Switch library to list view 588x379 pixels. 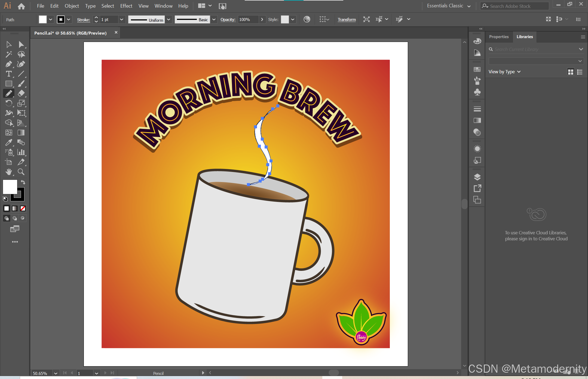[x=580, y=72]
